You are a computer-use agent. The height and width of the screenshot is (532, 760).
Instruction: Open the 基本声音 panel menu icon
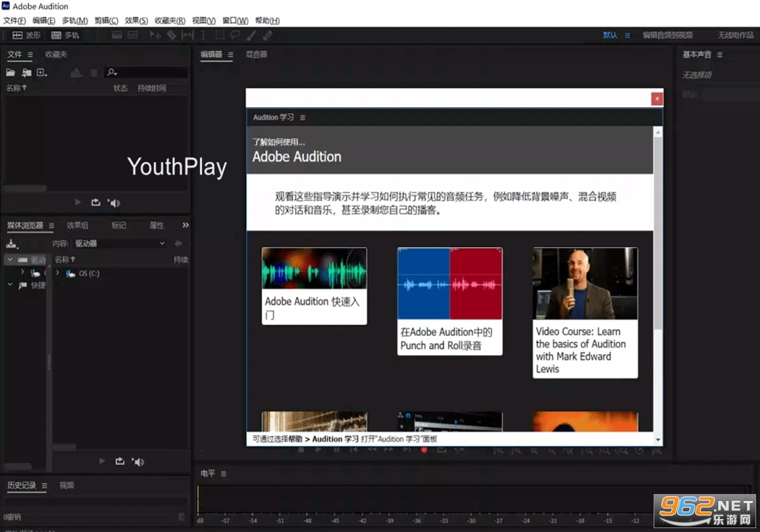coord(720,55)
